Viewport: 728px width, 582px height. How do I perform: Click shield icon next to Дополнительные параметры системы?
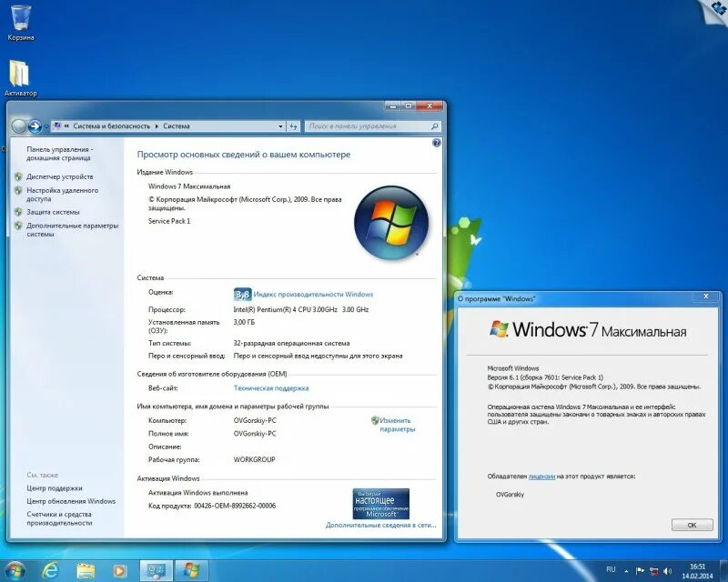click(x=18, y=226)
